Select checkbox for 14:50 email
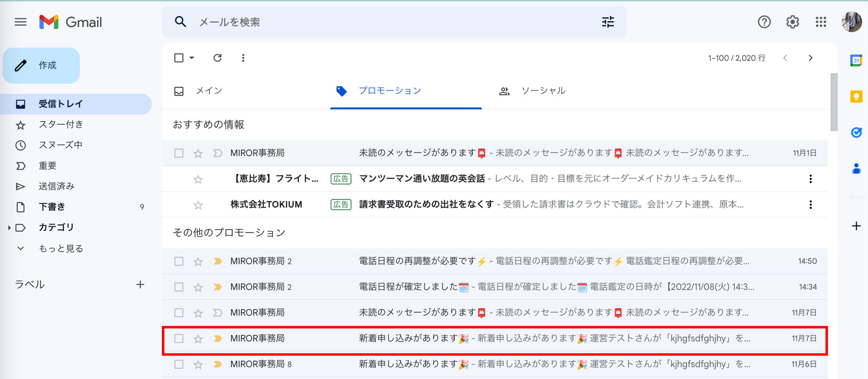 [x=179, y=261]
